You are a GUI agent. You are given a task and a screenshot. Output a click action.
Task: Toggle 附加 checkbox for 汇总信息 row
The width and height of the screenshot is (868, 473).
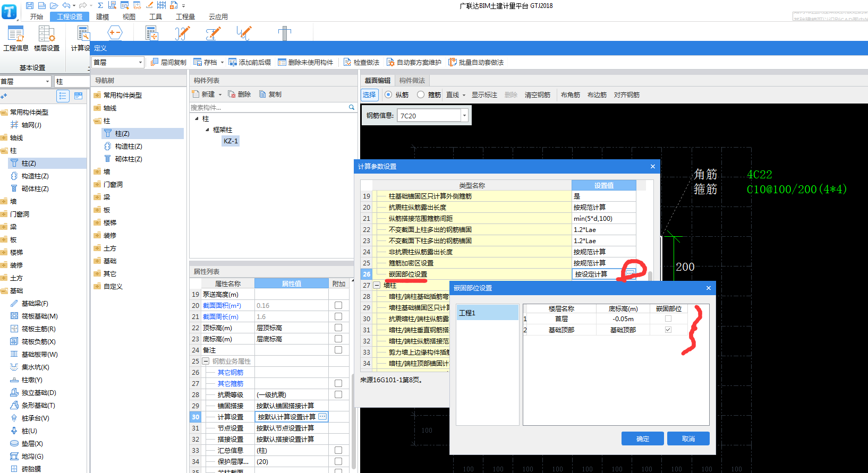point(338,450)
